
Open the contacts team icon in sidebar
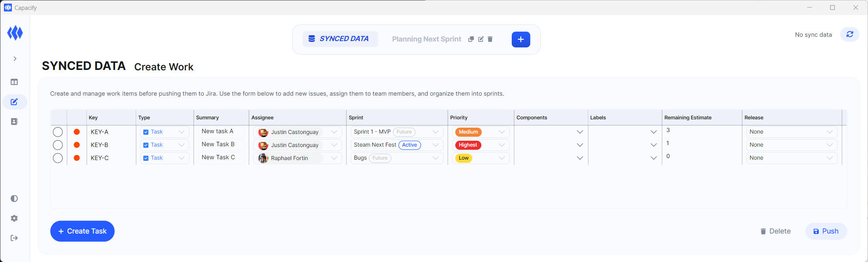point(14,122)
